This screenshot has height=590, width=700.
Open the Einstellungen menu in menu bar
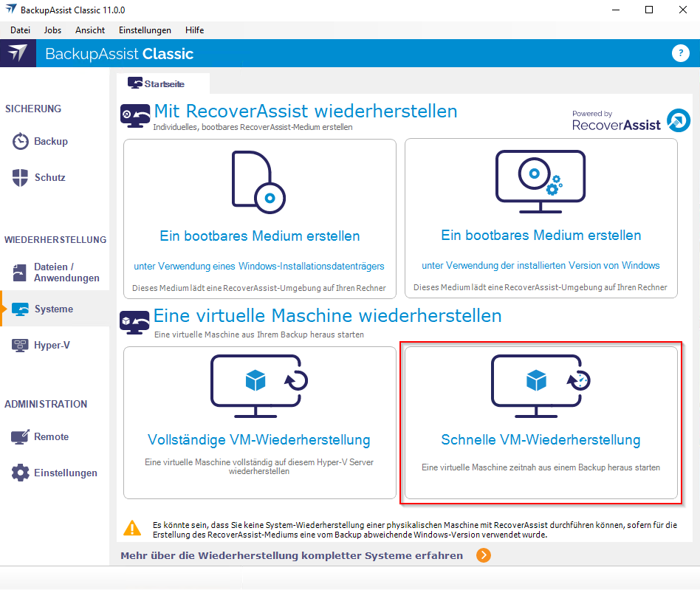click(145, 30)
